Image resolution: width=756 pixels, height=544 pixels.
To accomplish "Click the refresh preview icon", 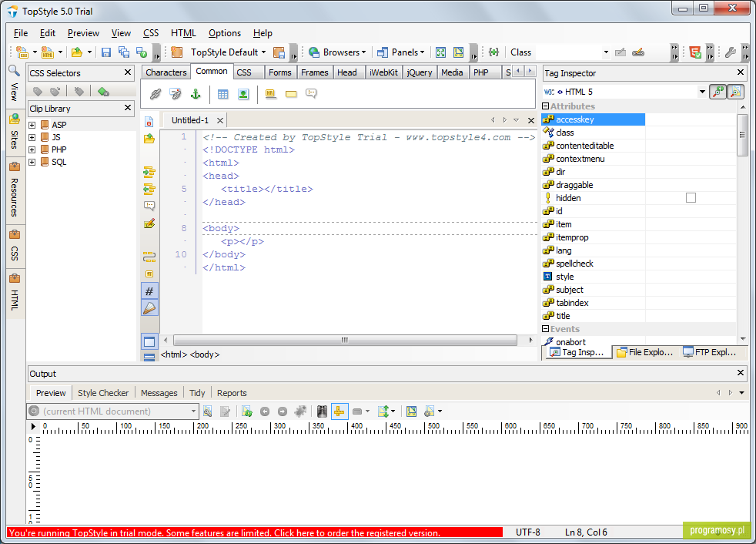I will point(247,411).
